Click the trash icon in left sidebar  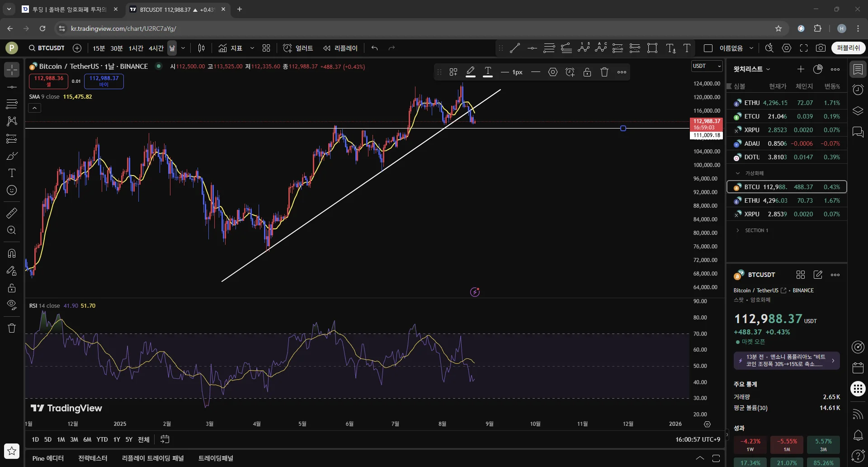point(12,328)
